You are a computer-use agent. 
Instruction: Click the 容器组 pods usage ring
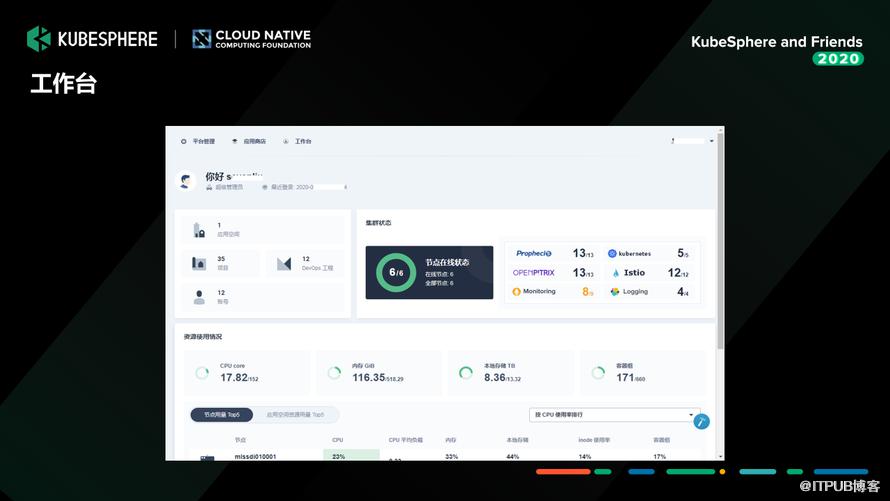click(x=598, y=373)
